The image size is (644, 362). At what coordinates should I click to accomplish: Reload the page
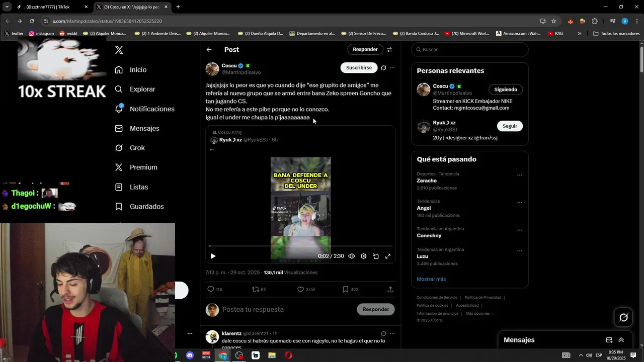[32, 21]
